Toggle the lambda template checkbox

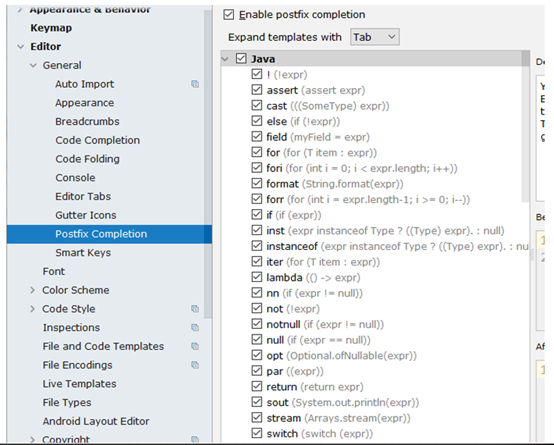coord(257,277)
